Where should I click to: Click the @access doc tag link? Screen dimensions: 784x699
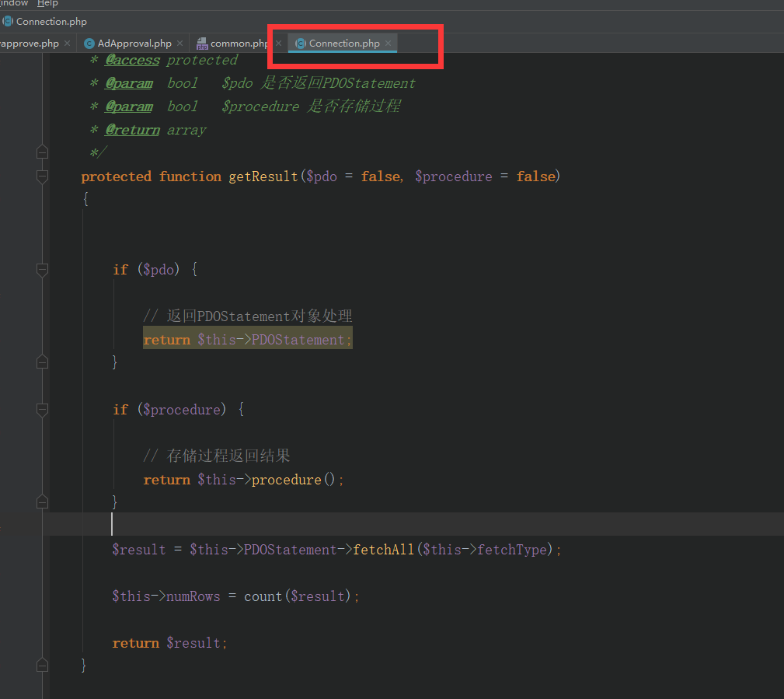coord(131,59)
